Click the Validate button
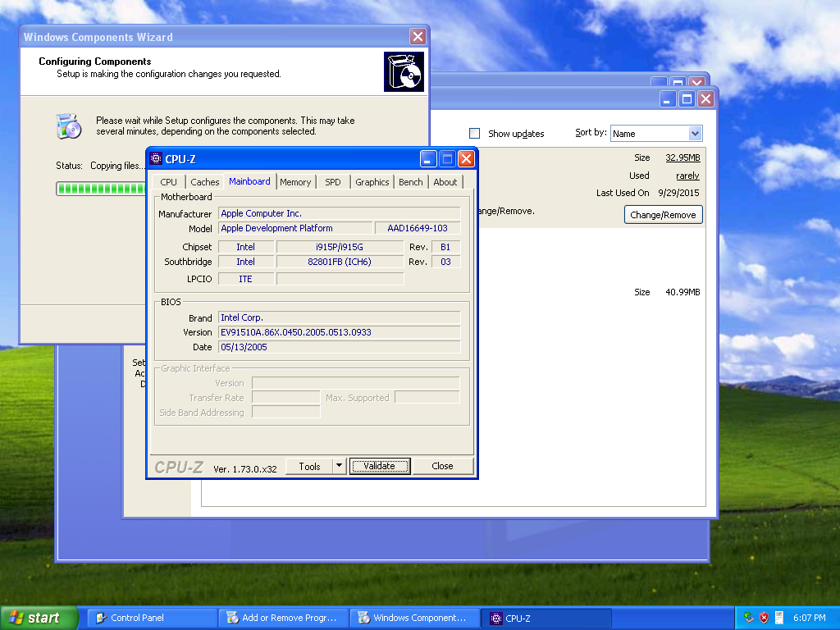 379,466
